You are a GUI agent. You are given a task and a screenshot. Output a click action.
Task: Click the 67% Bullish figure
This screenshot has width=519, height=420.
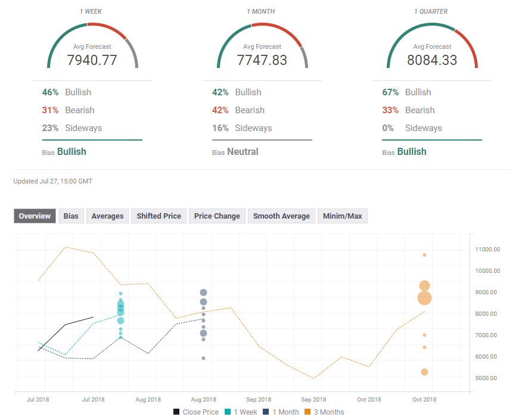[x=390, y=92]
